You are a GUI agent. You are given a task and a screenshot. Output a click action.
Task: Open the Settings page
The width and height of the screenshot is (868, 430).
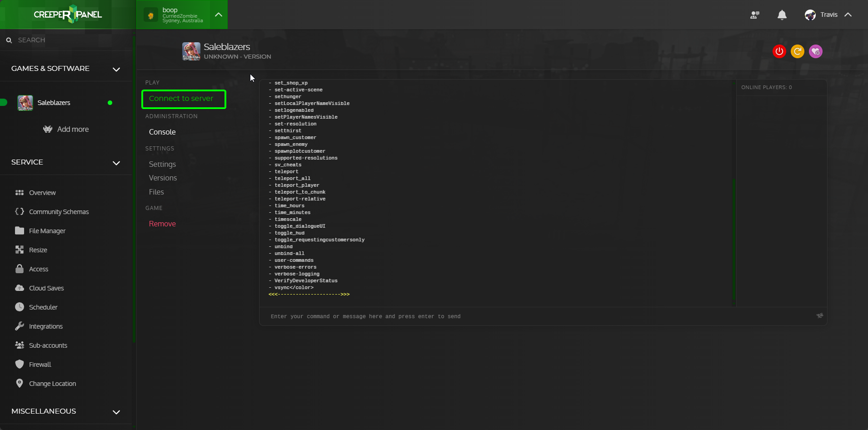point(162,164)
